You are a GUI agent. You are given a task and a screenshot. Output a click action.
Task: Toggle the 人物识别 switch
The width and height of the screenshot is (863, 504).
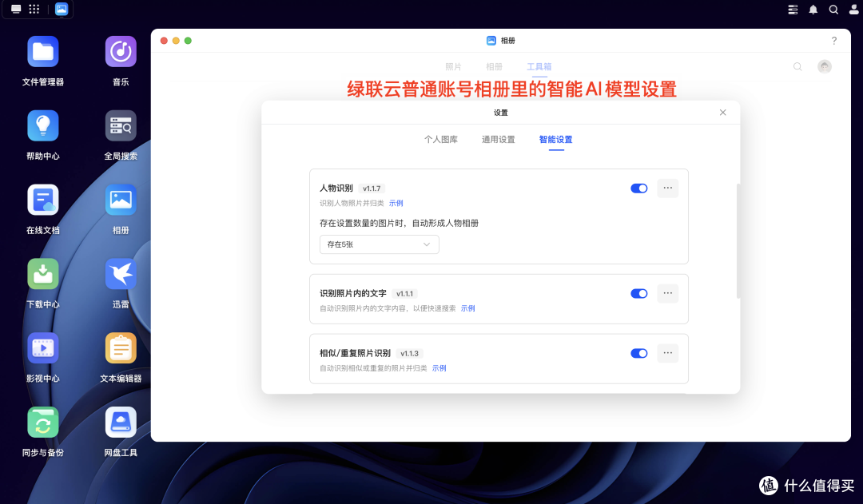pyautogui.click(x=639, y=189)
